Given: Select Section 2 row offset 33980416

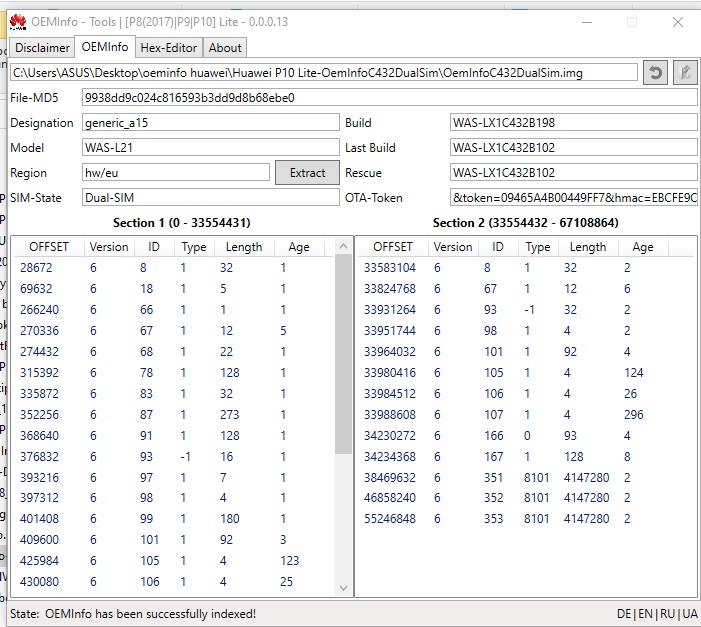Looking at the screenshot, I should (x=526, y=373).
